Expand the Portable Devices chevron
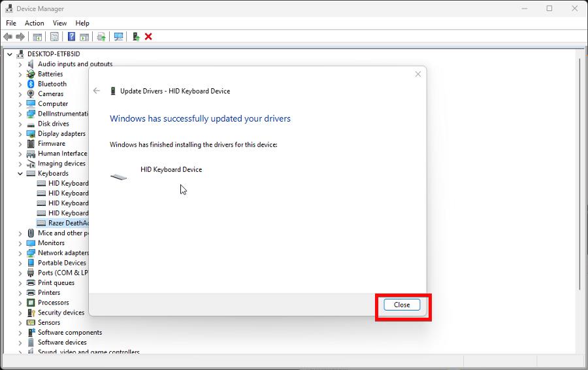This screenshot has height=370, width=588. click(x=20, y=263)
